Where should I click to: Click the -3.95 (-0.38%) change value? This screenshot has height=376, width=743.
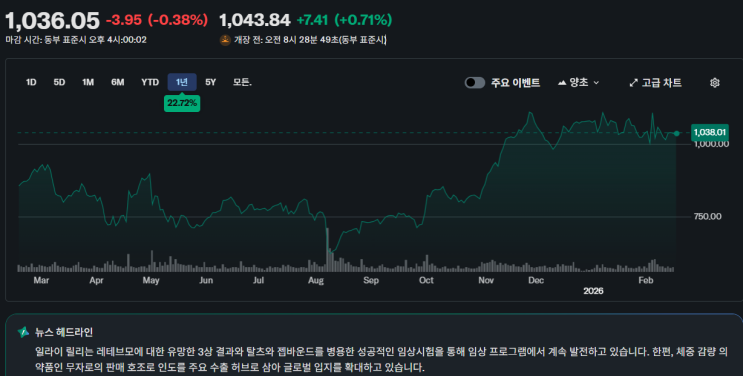click(x=157, y=20)
